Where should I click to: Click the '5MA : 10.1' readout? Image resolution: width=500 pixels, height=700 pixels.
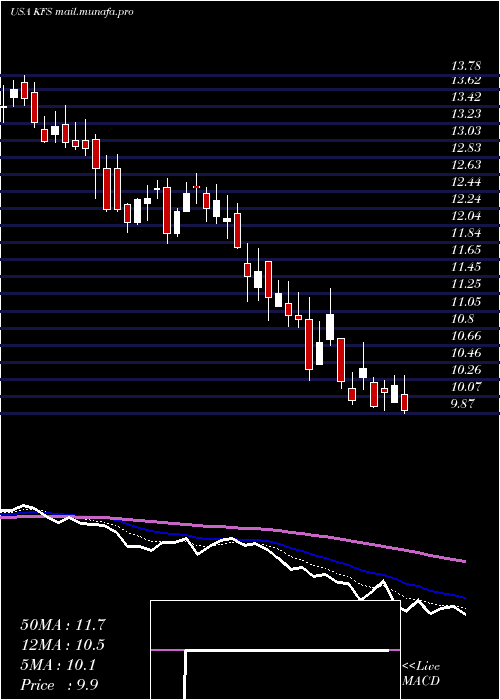(x=58, y=665)
